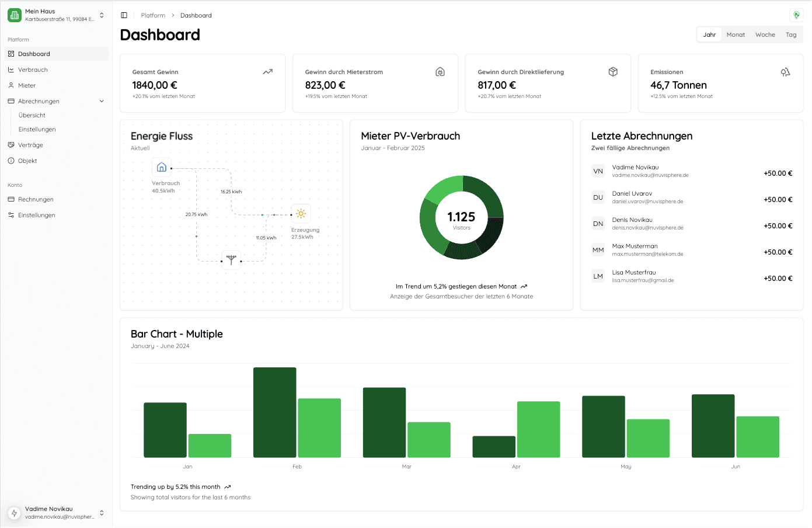Click the panel collapse icon beside the breadcrumb
The height and width of the screenshot is (528, 812).
coord(124,15)
